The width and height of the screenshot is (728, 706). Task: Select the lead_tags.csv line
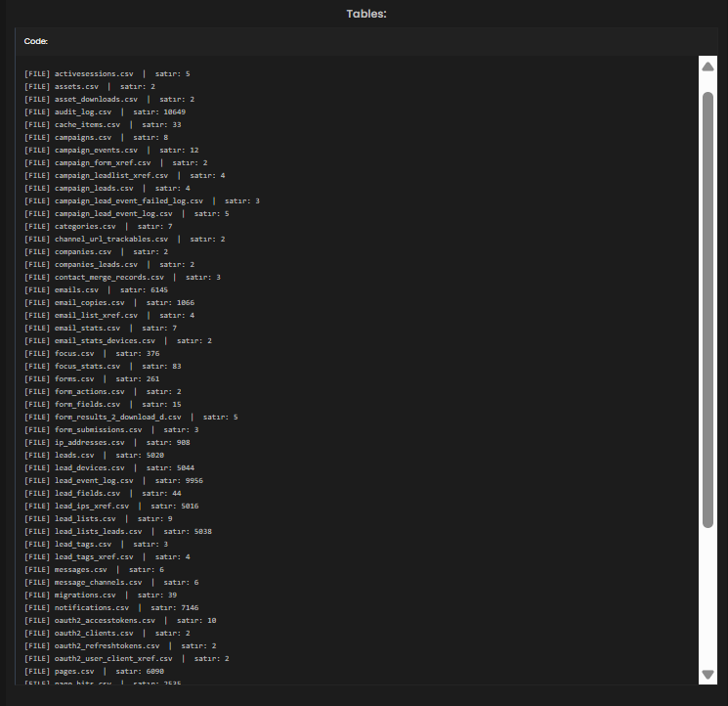(x=96, y=545)
